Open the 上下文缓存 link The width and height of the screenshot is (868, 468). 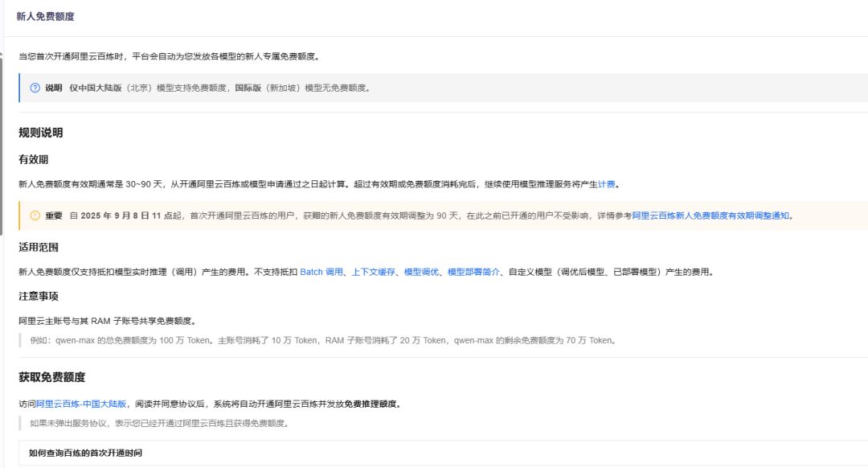(x=374, y=272)
